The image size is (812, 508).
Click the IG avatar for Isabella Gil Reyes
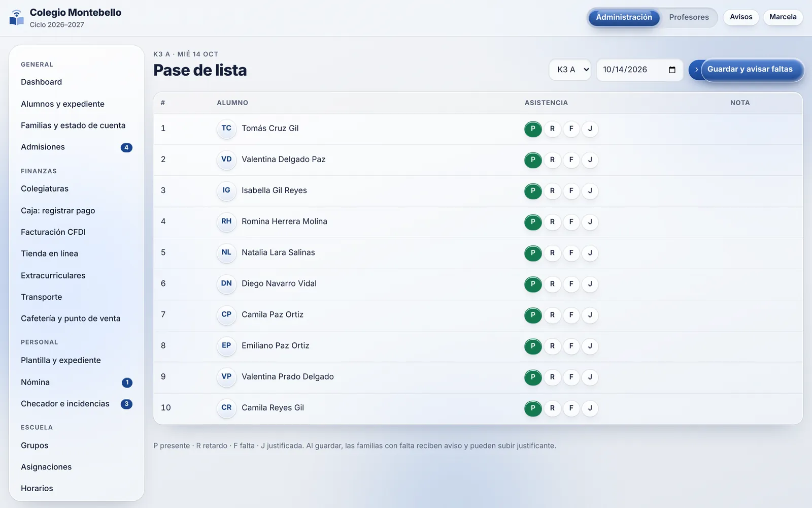pyautogui.click(x=226, y=190)
